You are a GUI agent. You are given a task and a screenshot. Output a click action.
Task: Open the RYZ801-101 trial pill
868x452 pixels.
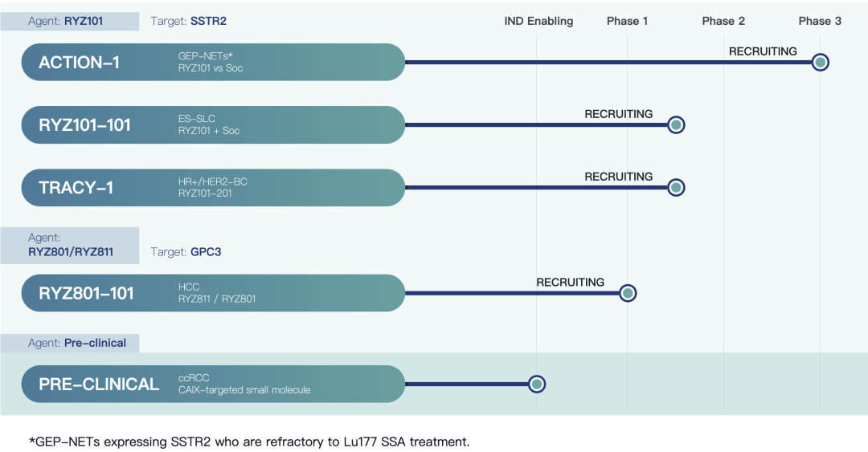(x=213, y=293)
